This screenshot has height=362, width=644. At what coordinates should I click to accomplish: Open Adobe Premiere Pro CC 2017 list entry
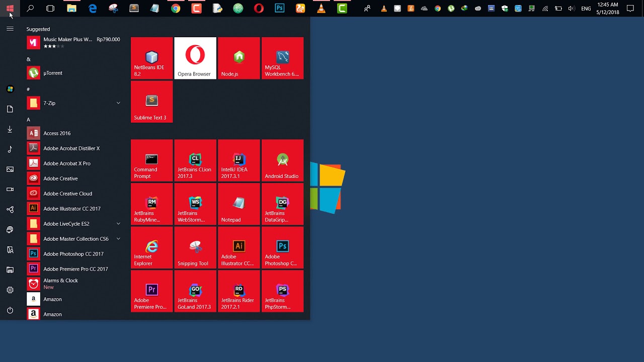click(x=74, y=269)
